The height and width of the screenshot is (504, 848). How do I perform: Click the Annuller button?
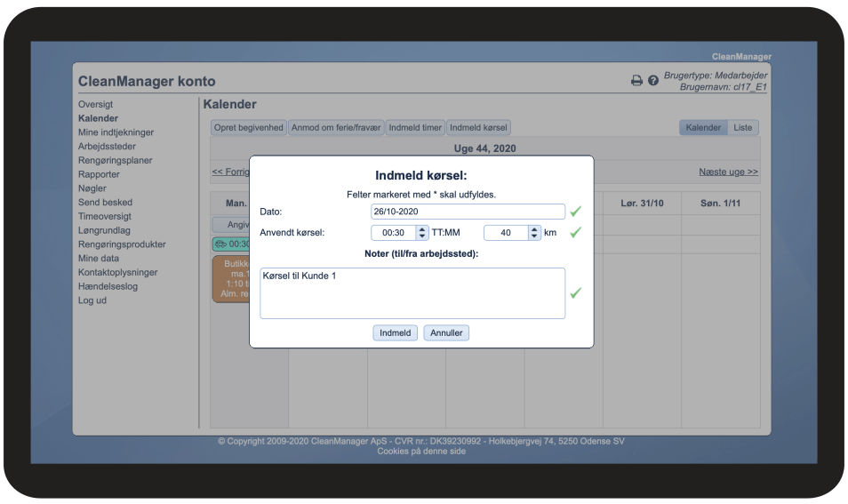(446, 332)
